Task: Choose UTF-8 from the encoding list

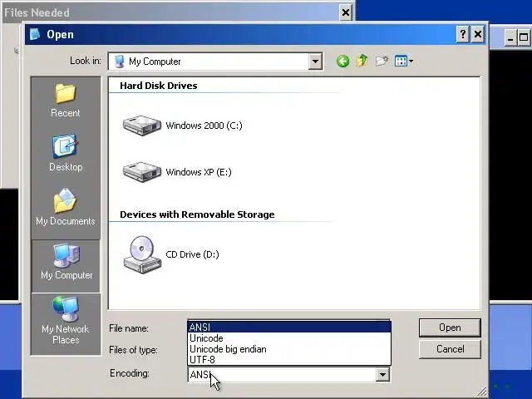Action: pyautogui.click(x=289, y=360)
